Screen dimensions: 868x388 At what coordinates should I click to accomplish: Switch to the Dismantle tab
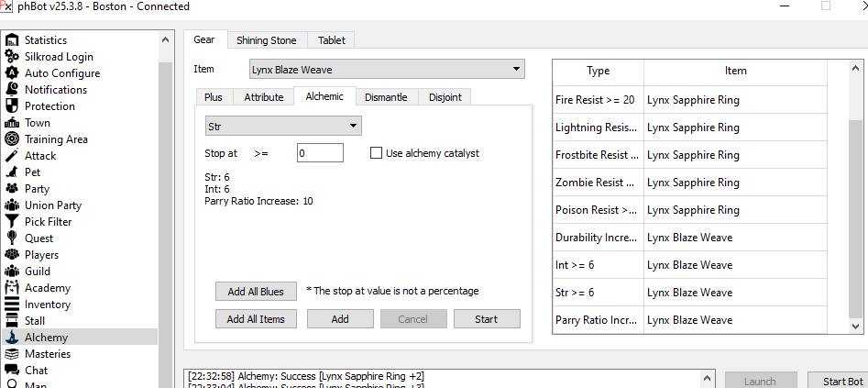385,97
